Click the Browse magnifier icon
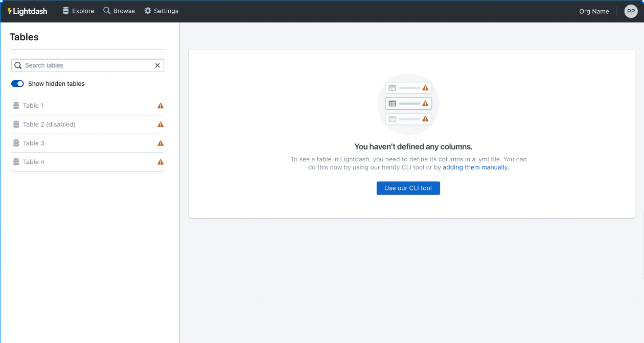The height and width of the screenshot is (343, 644). point(107,11)
